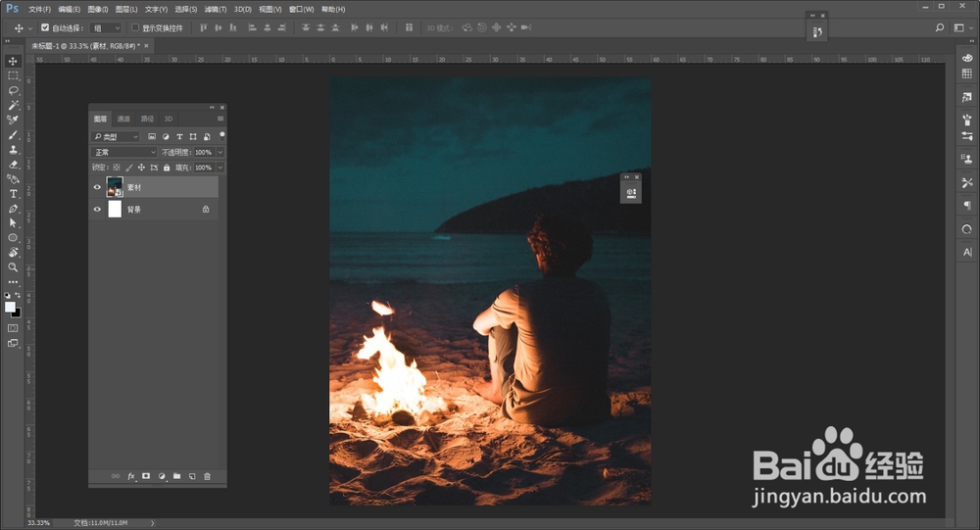The width and height of the screenshot is (980, 530).
Task: Select the 背景 layer row
Action: 155,210
